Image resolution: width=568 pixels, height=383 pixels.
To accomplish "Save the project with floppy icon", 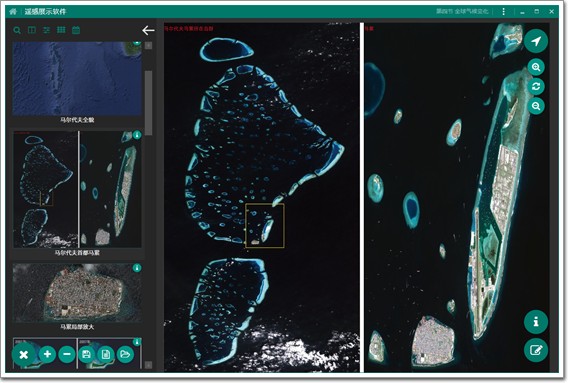I will coord(86,354).
